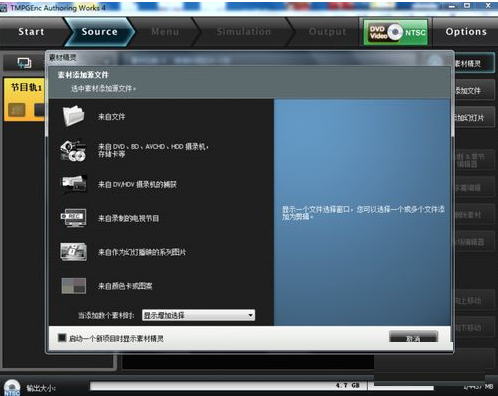Select 来自 DVD、BD、AVCHD、HDD 摄录机 option

153,150
